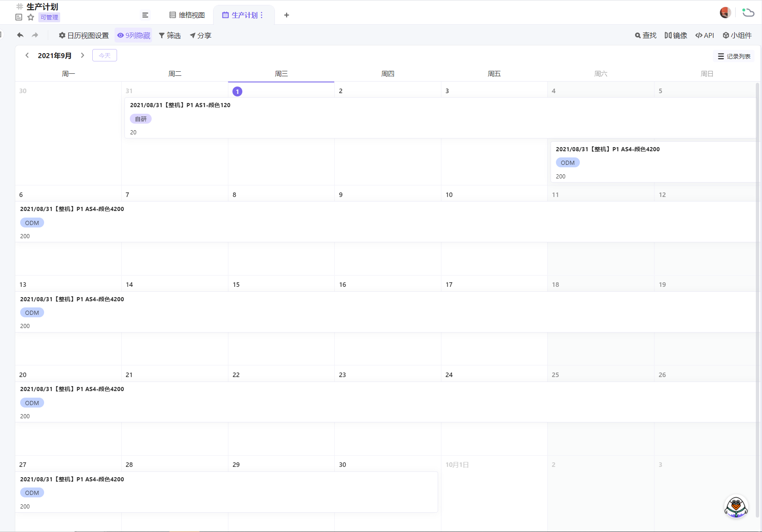The width and height of the screenshot is (762, 532).
Task: Open the 小组件 widget panel
Action: [737, 35]
